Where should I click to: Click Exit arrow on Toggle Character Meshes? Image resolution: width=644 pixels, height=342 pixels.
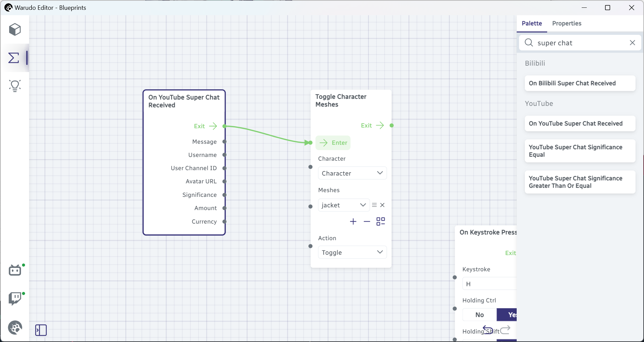(380, 126)
